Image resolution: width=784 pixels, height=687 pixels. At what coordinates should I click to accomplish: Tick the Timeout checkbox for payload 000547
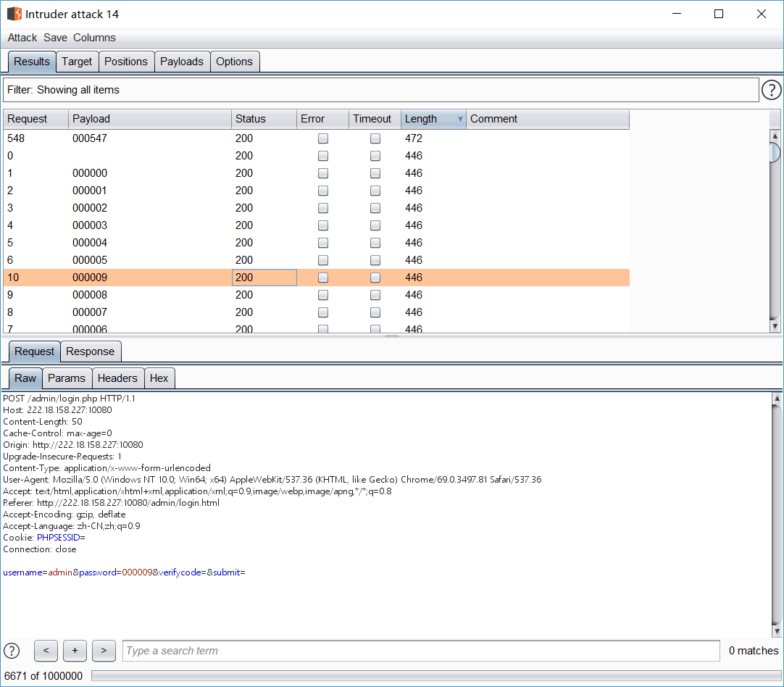coord(375,138)
